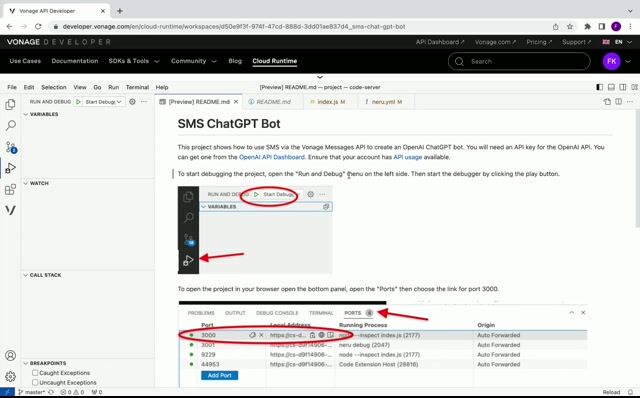Open the browser side panel icon
640x398 pixels.
[602, 27]
